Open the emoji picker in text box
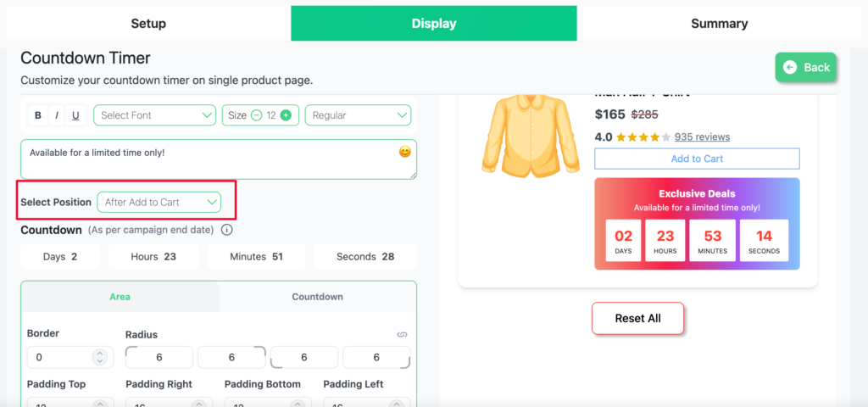 405,151
